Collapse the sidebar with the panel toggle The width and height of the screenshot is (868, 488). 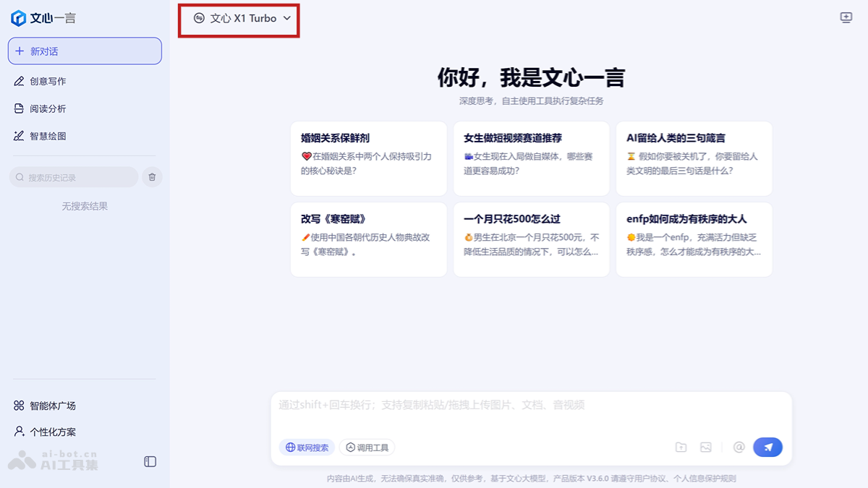150,460
